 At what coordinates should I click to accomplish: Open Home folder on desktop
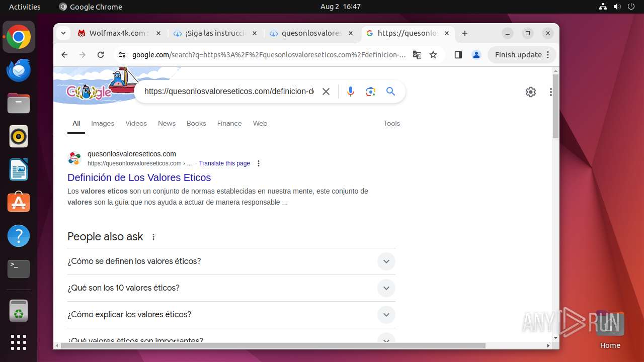(610, 330)
